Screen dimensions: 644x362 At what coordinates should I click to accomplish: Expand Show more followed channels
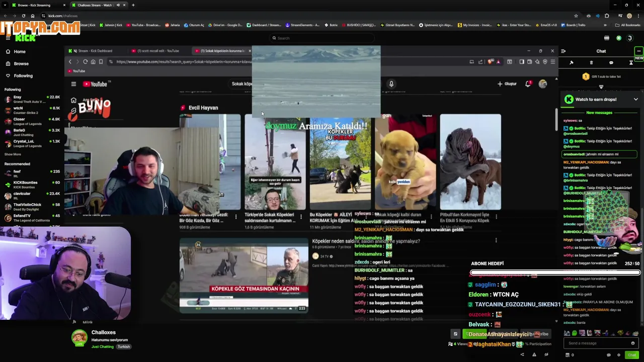coord(13,154)
